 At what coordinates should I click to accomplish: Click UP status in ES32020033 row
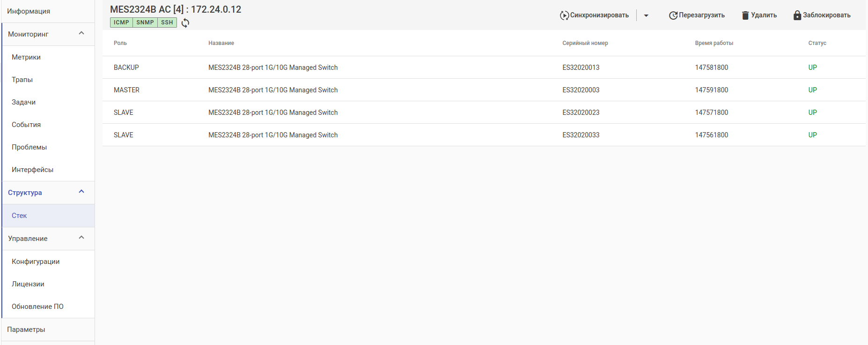click(812, 135)
